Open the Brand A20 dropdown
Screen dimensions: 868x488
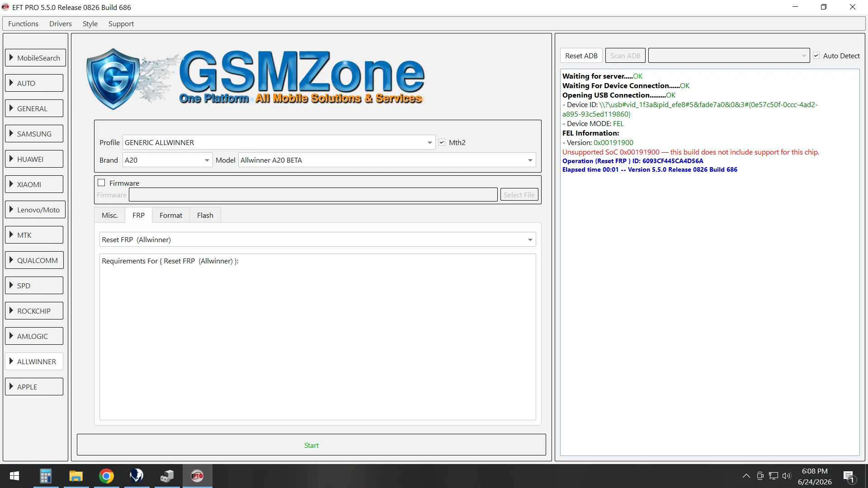(x=167, y=160)
